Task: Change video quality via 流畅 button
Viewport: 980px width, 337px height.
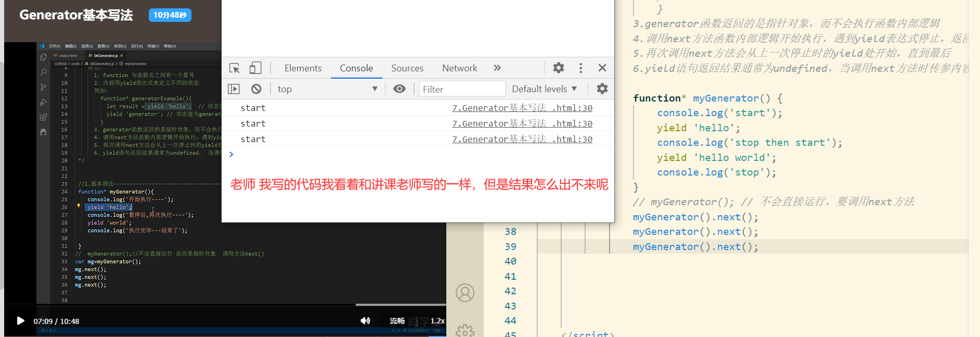Action: tap(397, 321)
